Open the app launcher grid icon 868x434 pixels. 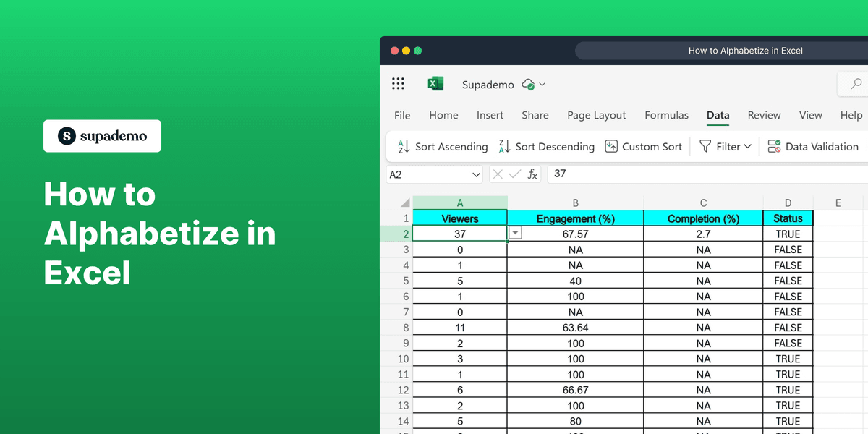tap(398, 83)
